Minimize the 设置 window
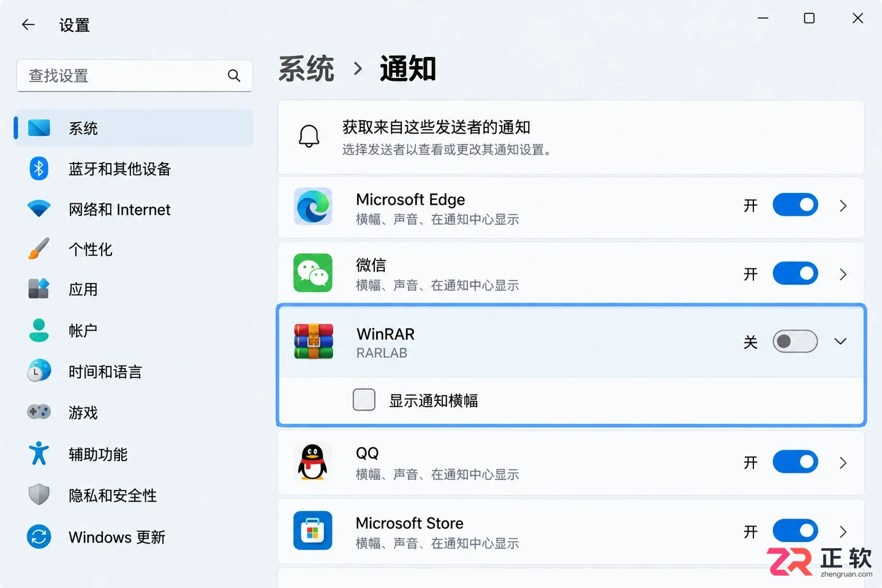The height and width of the screenshot is (588, 882). coord(763,18)
